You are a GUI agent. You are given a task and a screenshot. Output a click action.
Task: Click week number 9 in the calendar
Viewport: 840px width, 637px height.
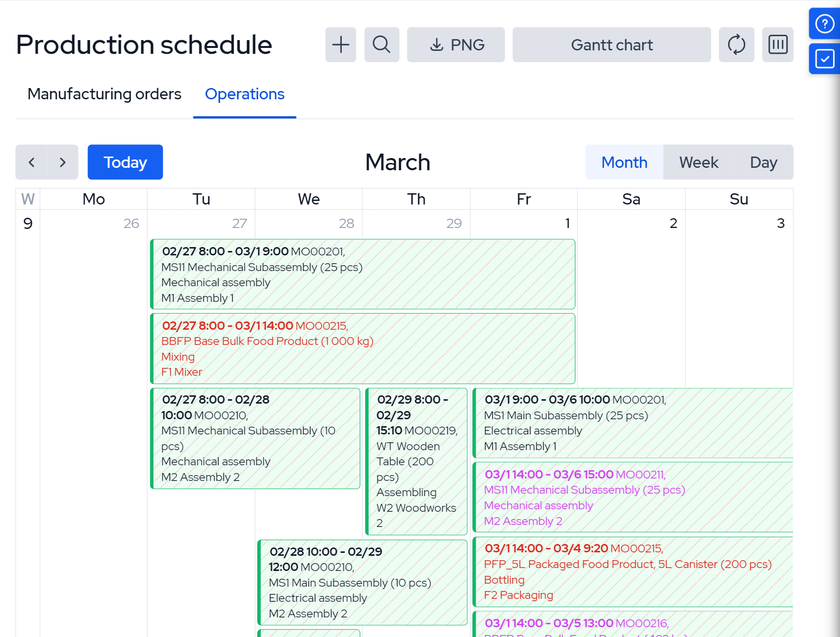point(28,223)
